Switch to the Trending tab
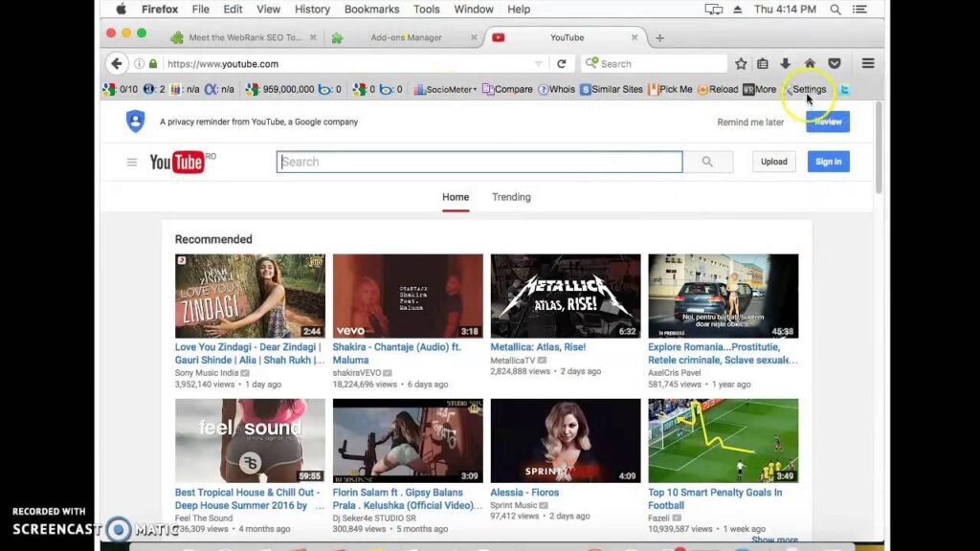This screenshot has width=980, height=551. (511, 197)
